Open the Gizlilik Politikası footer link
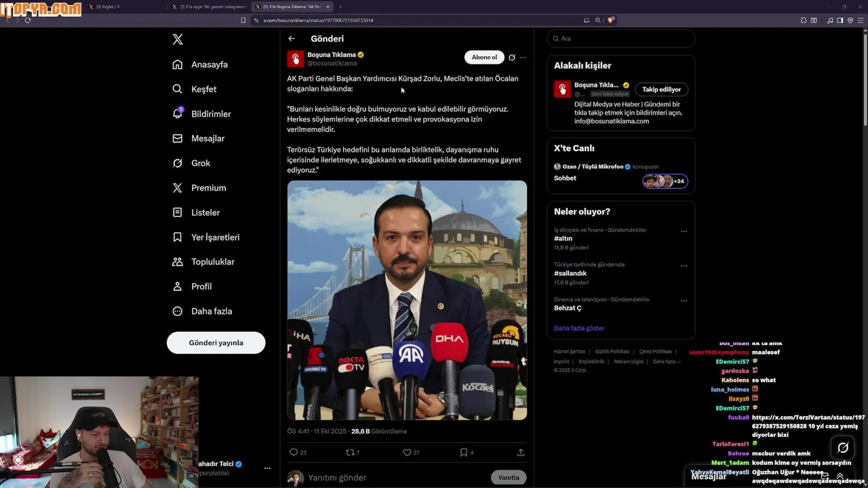This screenshot has height=488, width=868. (x=612, y=352)
